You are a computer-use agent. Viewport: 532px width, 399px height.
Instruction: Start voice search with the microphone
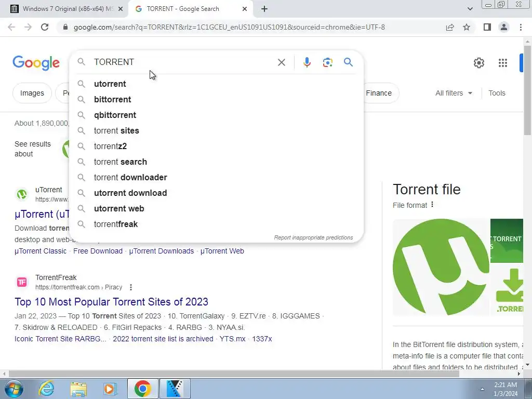point(307,62)
